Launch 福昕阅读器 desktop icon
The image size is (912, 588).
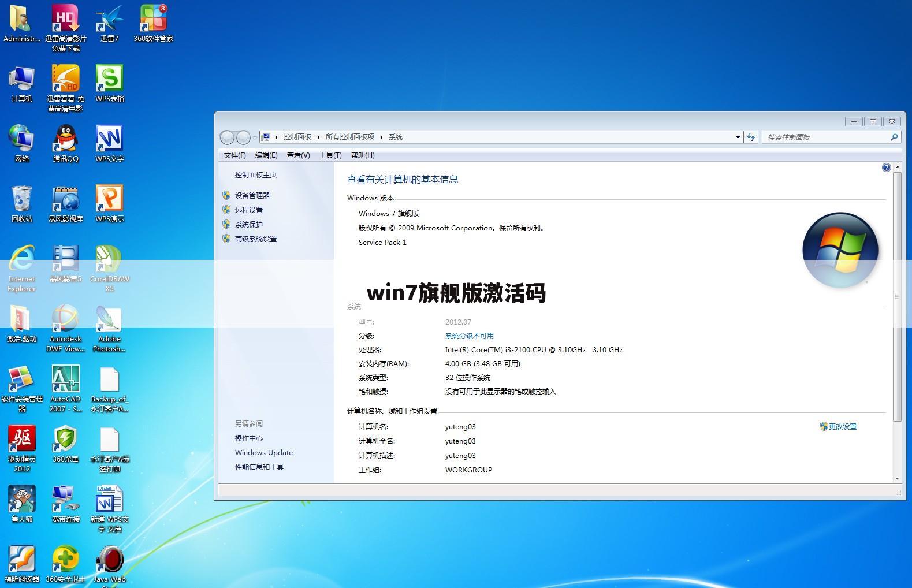click(21, 564)
